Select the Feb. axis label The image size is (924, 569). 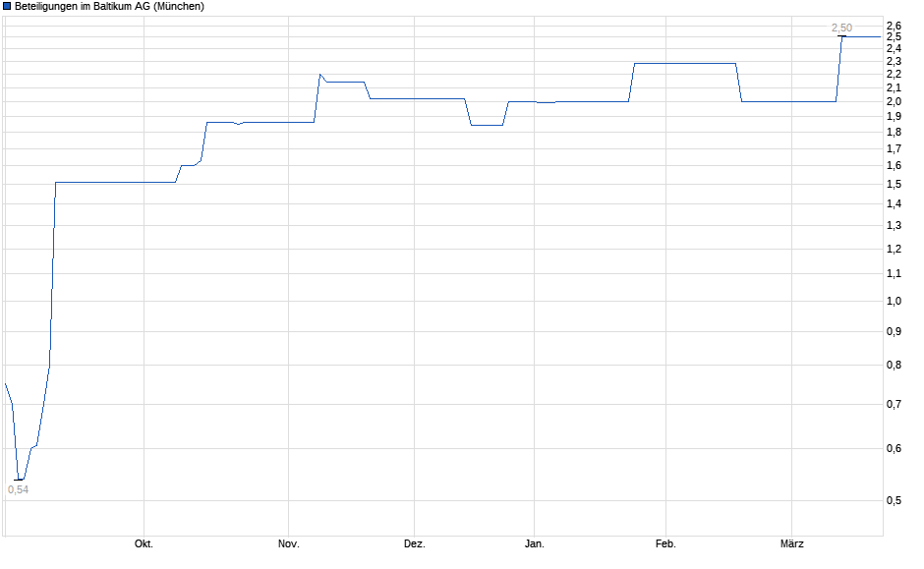[x=666, y=541]
